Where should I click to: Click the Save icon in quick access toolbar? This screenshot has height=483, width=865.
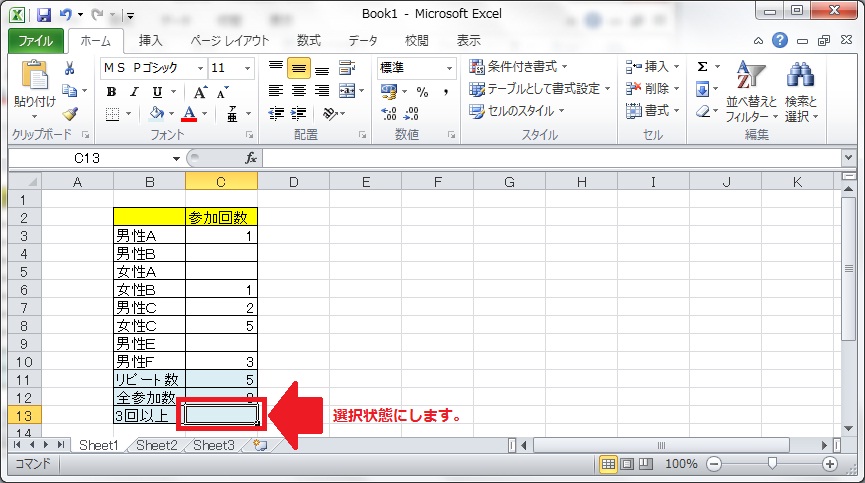point(44,14)
